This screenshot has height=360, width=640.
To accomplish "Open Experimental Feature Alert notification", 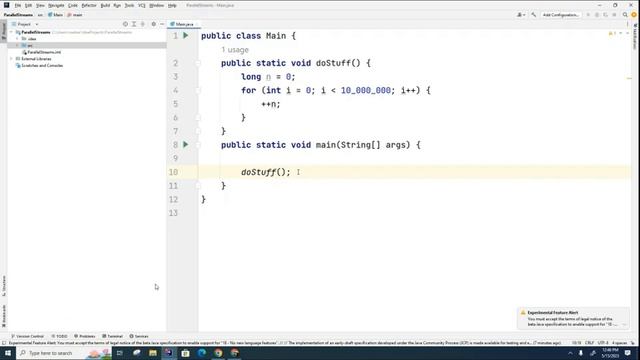I will coord(573,318).
